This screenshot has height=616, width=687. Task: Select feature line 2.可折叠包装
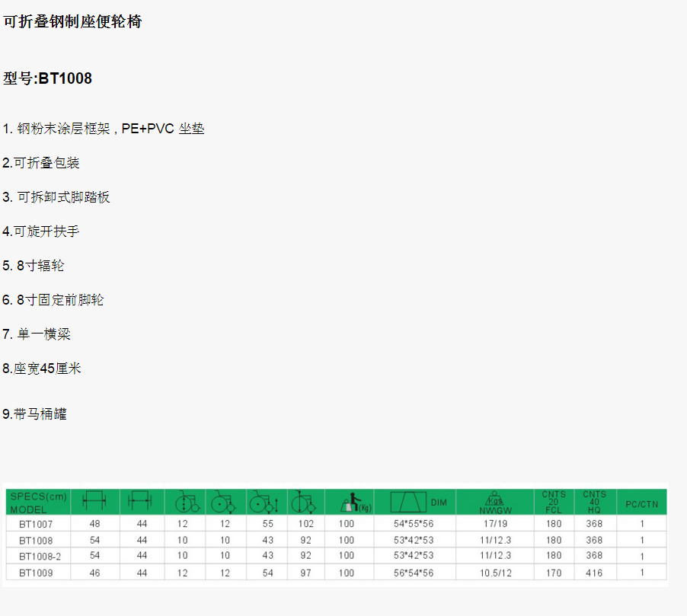point(40,163)
